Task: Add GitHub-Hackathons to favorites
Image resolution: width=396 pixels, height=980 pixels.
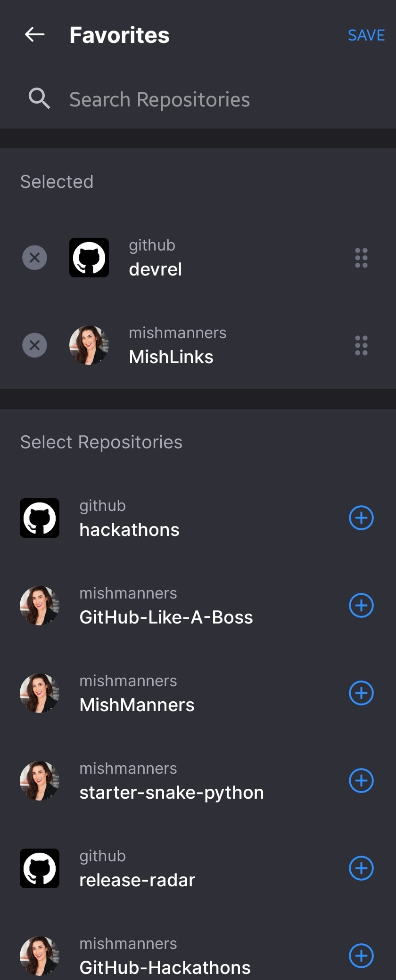Action: (361, 956)
